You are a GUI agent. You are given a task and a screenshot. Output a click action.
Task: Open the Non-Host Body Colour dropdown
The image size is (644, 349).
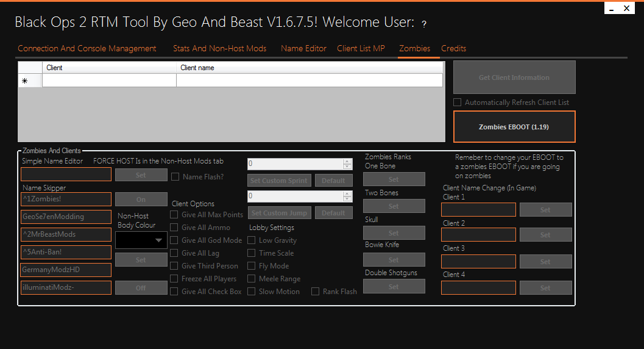tap(141, 240)
